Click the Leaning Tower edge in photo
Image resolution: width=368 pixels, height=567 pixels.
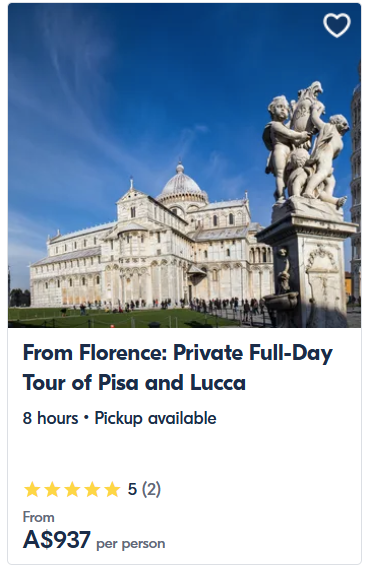[x=356, y=181]
